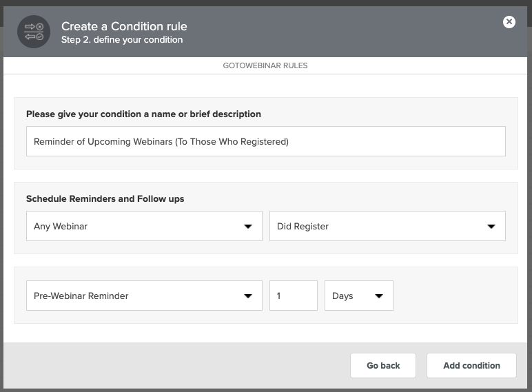Expand the Pre-Webinar Reminder dropdown
The height and width of the screenshot is (392, 532).
(x=144, y=296)
